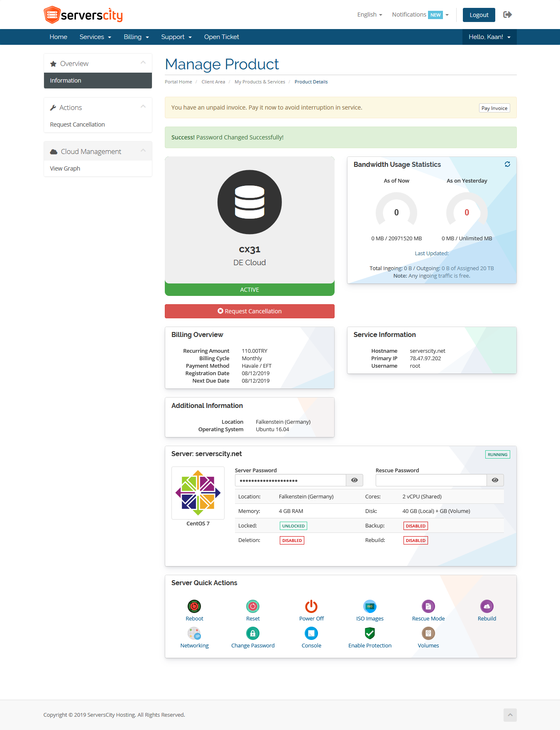This screenshot has width=560, height=730.
Task: Expand the Support menu
Action: tap(176, 37)
